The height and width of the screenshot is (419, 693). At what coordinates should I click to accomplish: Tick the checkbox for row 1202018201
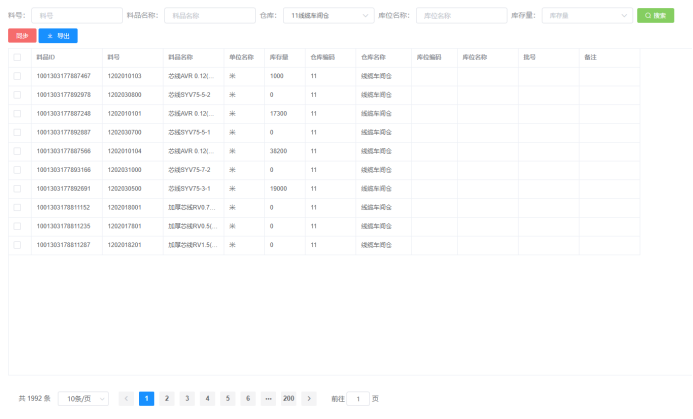[17, 244]
